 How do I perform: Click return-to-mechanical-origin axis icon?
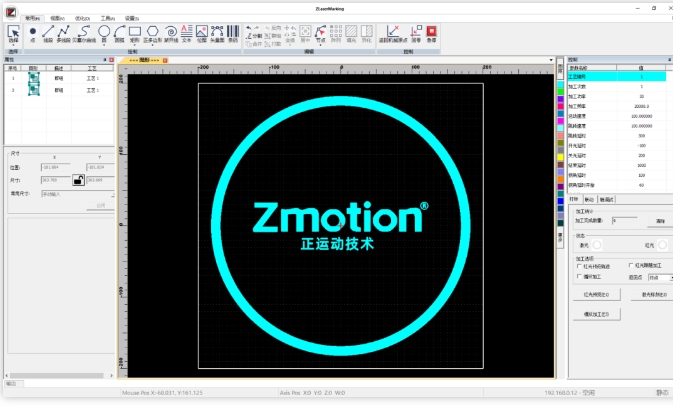pyautogui.click(x=393, y=34)
